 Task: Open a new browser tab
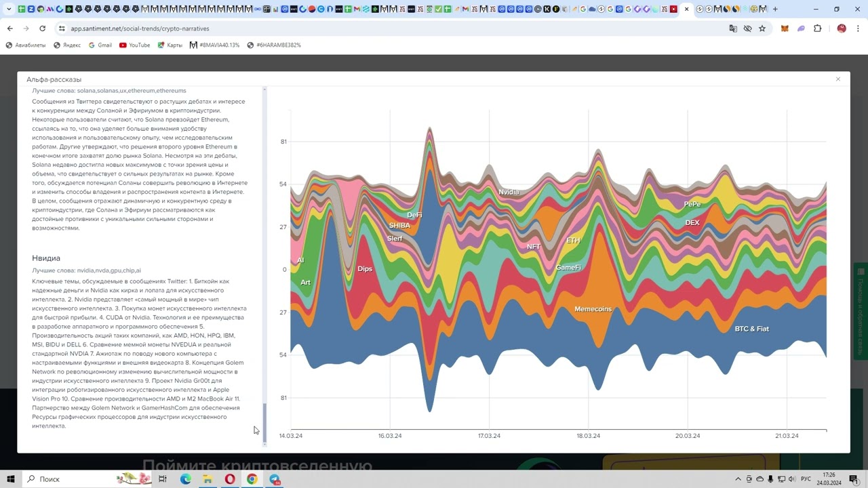(x=775, y=9)
